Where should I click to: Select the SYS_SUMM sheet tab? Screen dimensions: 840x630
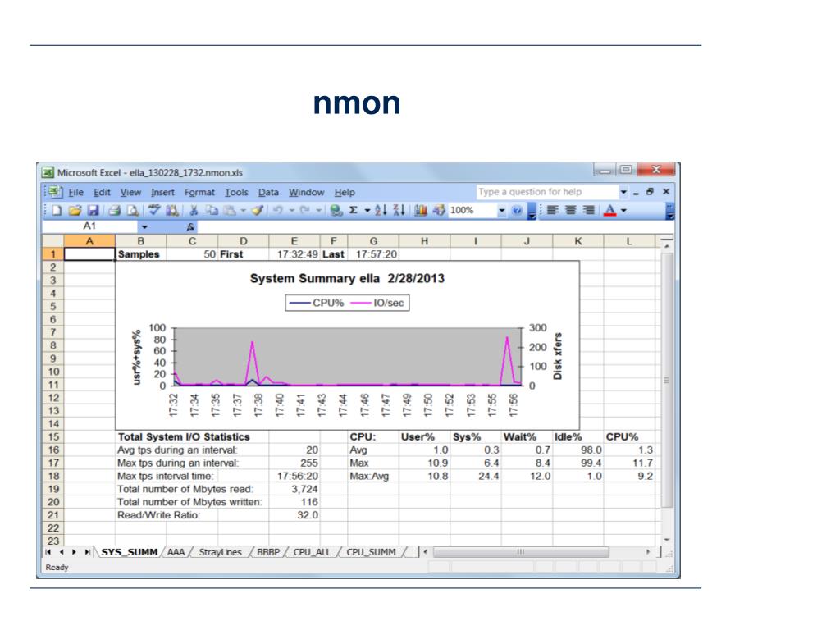(129, 552)
